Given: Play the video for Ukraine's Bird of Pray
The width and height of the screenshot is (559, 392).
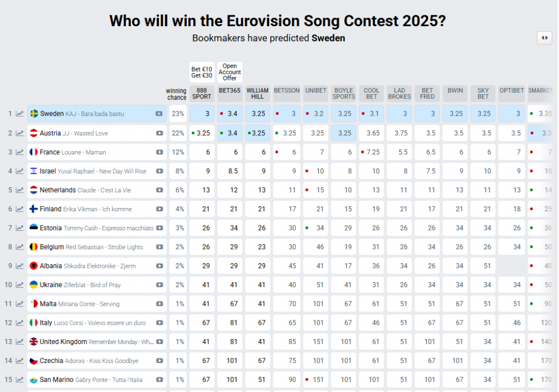Looking at the screenshot, I should 159,285.
